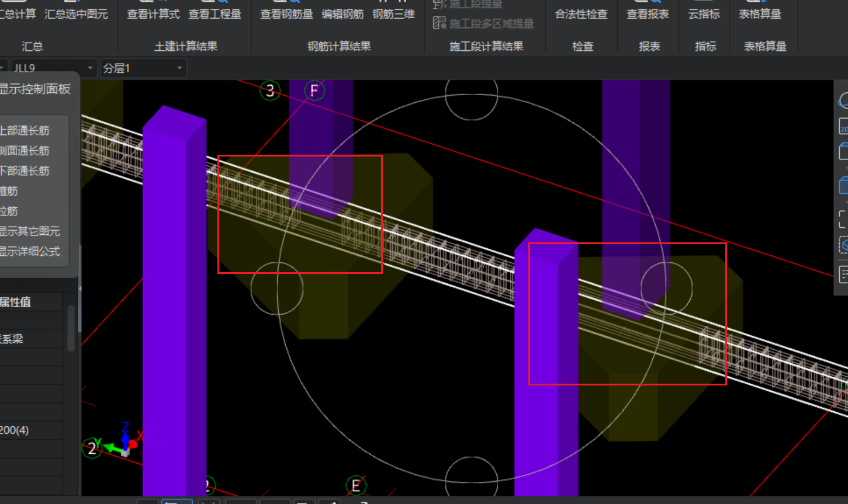Open 查看工程量

(x=214, y=13)
